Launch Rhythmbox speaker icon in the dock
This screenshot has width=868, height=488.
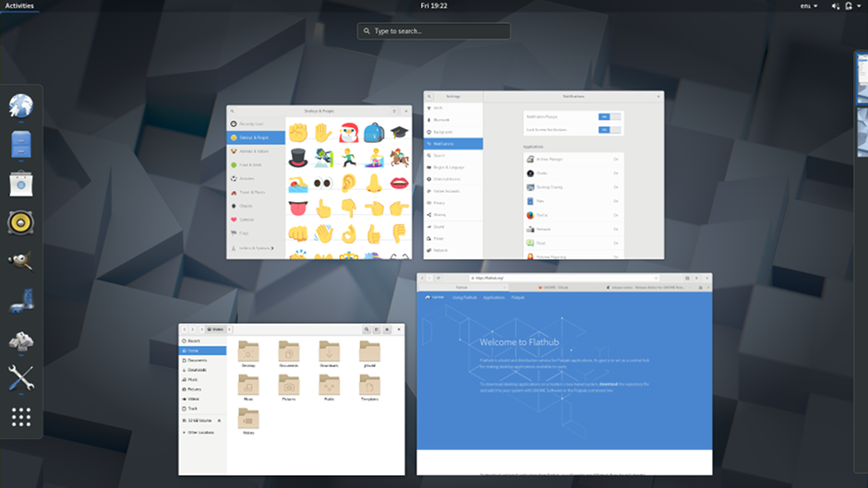click(21, 223)
